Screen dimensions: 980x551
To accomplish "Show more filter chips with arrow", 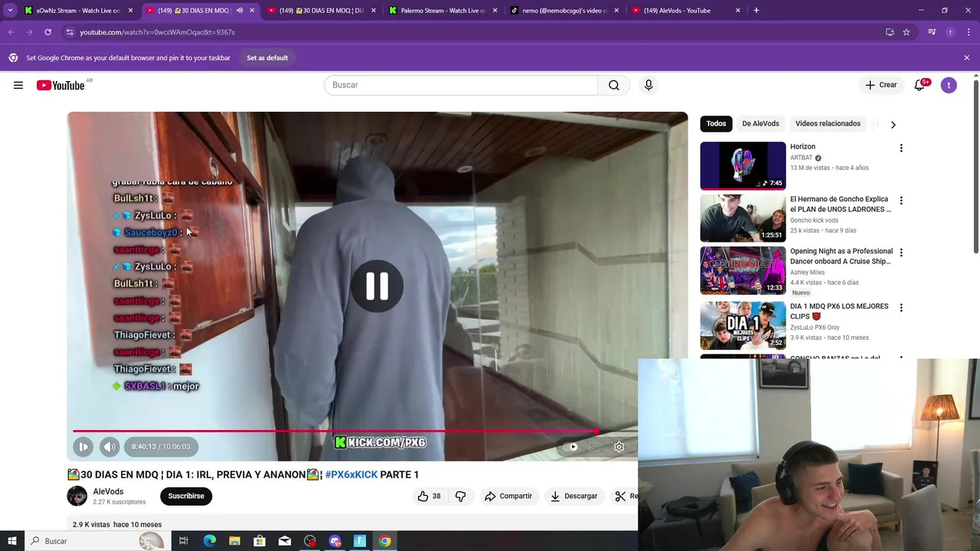I will (x=893, y=124).
